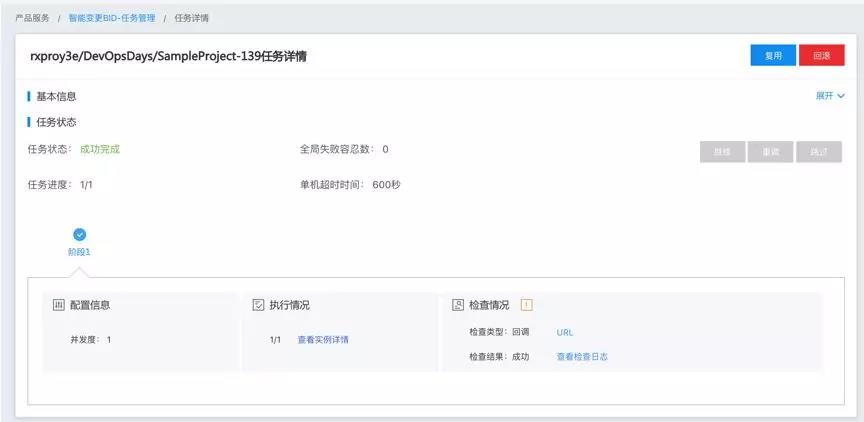Open the 查看检查日志 link
The height and width of the screenshot is (422, 864).
(582, 356)
